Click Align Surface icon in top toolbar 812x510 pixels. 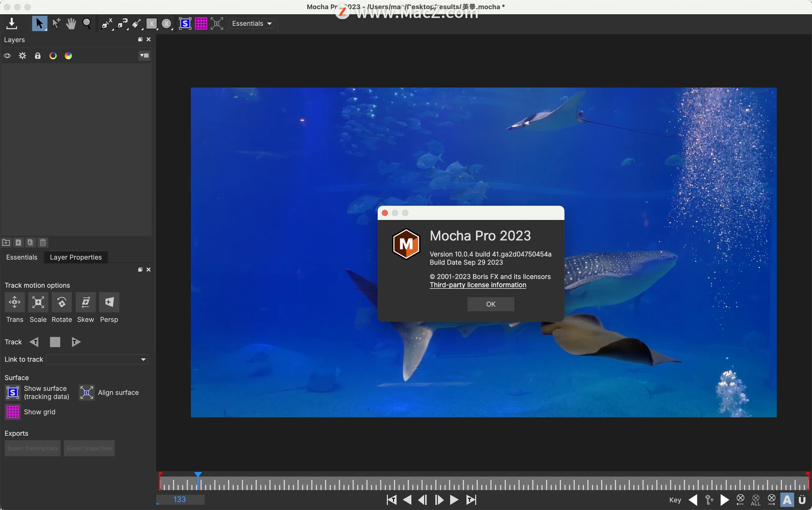pos(217,24)
